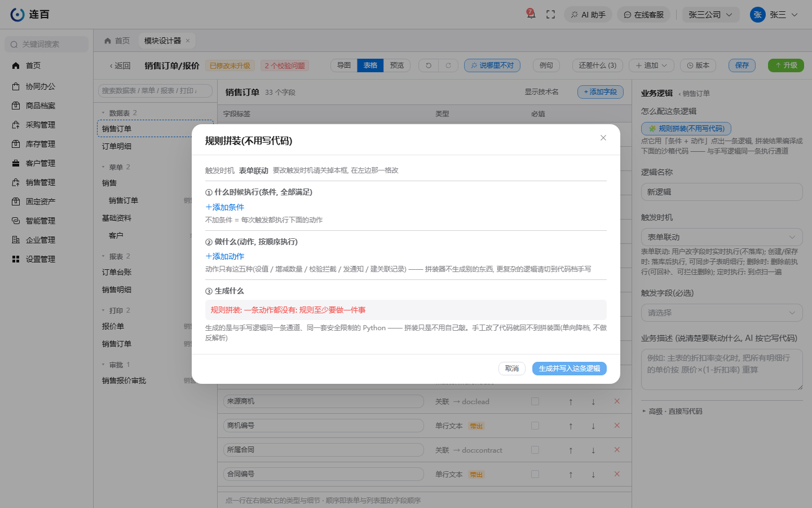Viewport: 812px width, 508px height.
Task: Click 添加动作 link in dialog
Action: pyautogui.click(x=225, y=256)
